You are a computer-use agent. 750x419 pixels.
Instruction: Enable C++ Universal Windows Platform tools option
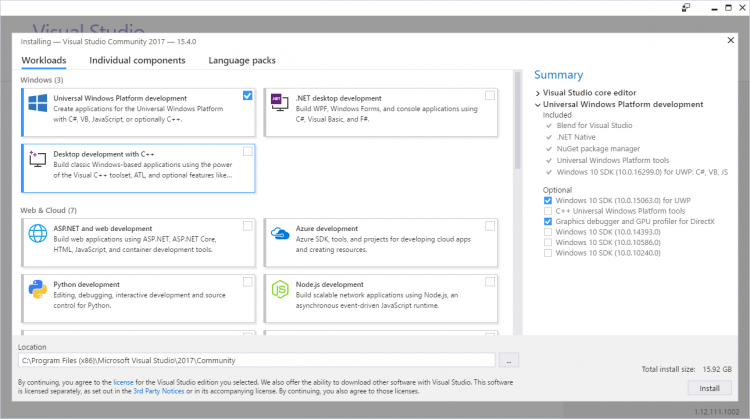pos(548,211)
